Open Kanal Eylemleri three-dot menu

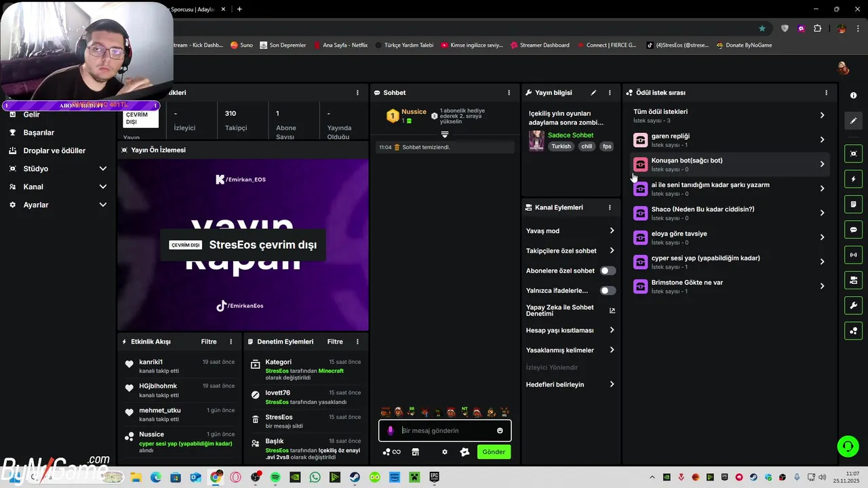(x=610, y=207)
